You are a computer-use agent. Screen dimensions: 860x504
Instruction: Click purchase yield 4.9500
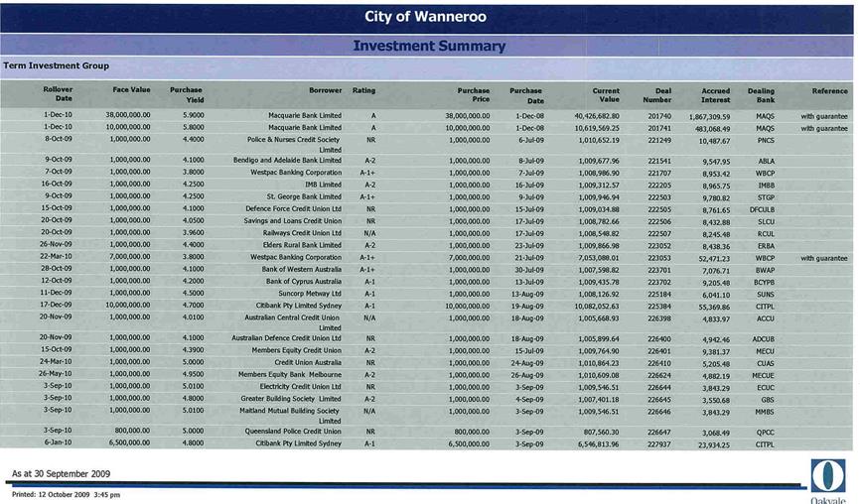(x=193, y=374)
